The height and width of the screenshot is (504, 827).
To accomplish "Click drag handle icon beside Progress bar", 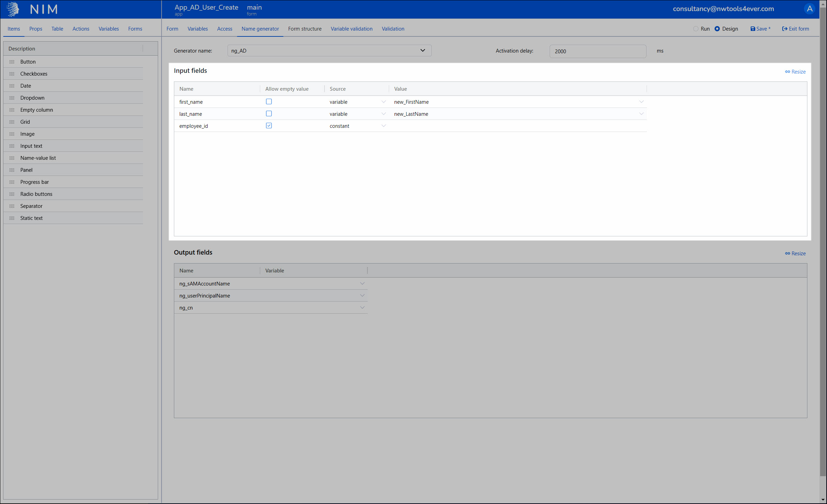I will (x=12, y=182).
